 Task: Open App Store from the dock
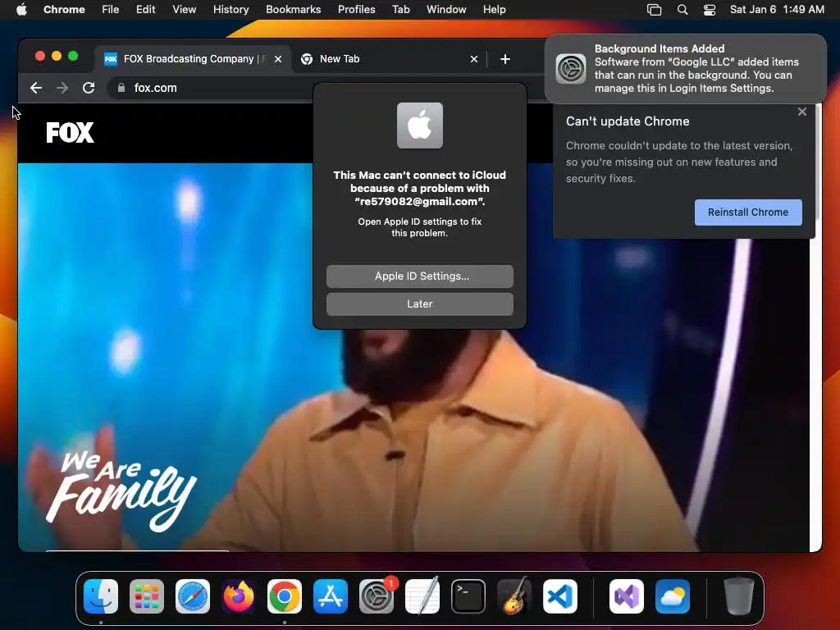[x=331, y=596]
